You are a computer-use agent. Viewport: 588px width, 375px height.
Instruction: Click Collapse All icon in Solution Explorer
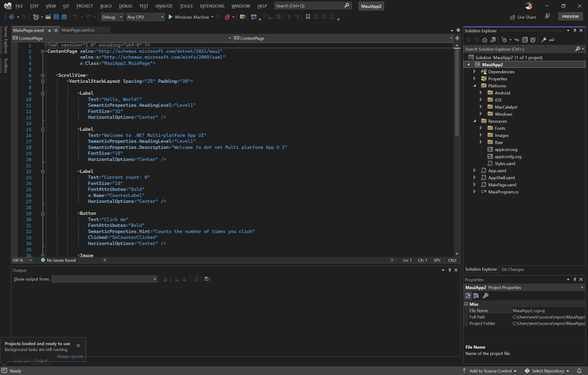(x=525, y=40)
